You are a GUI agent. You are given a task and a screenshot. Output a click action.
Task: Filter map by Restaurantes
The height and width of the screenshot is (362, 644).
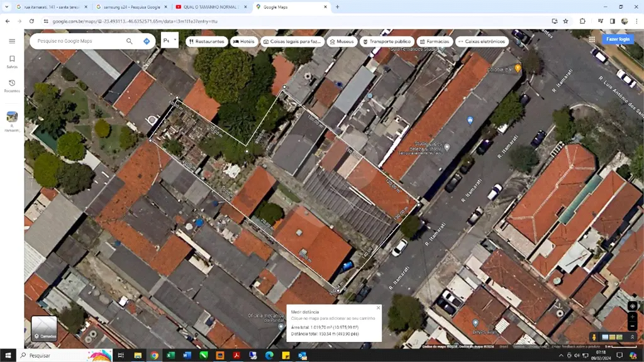206,41
